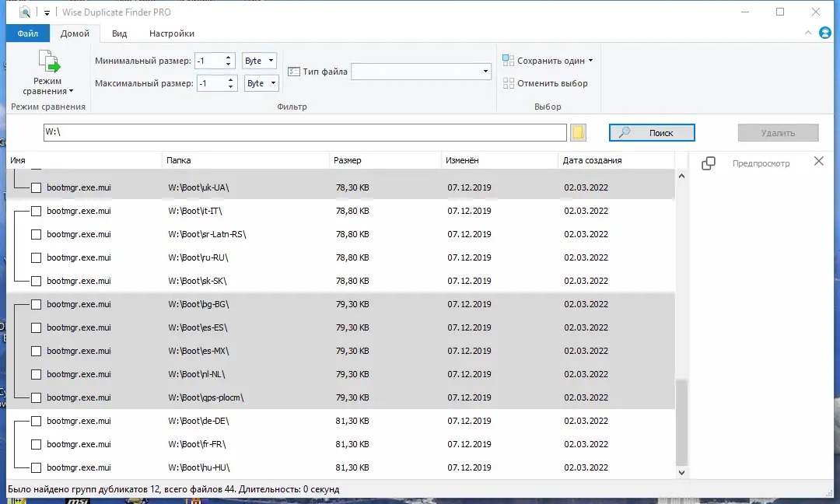Viewport: 840px width, 504px height.
Task: Click the Отменить выбор label
Action: pyautogui.click(x=552, y=83)
